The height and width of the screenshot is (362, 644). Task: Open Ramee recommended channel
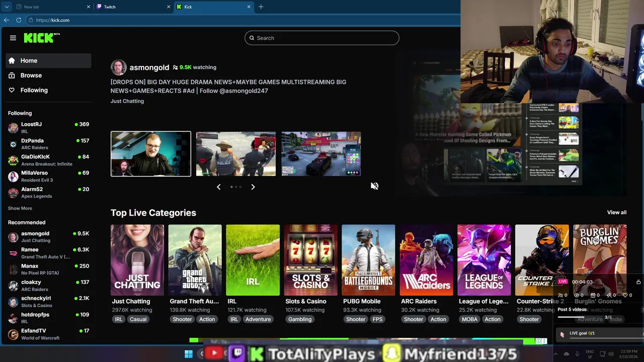click(48, 253)
